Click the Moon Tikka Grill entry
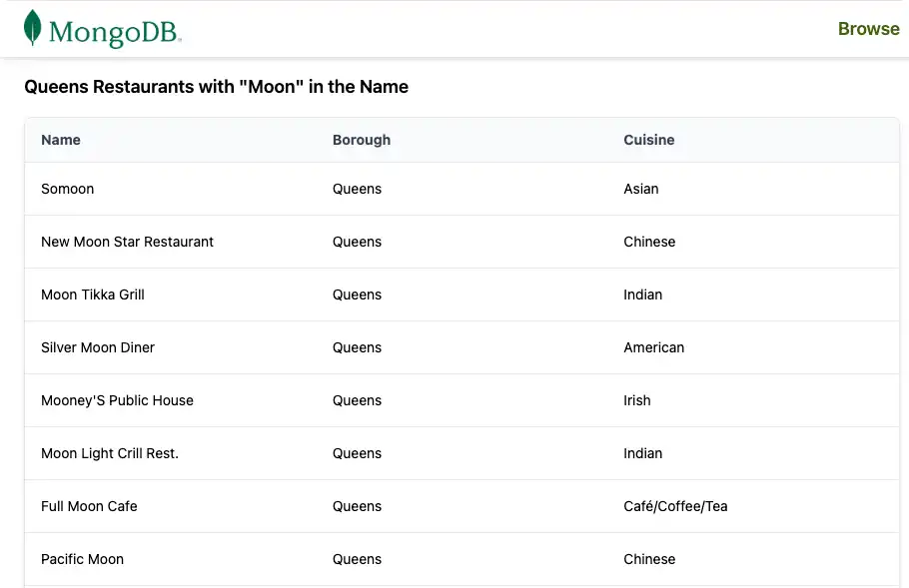This screenshot has height=588, width=909. [93, 294]
